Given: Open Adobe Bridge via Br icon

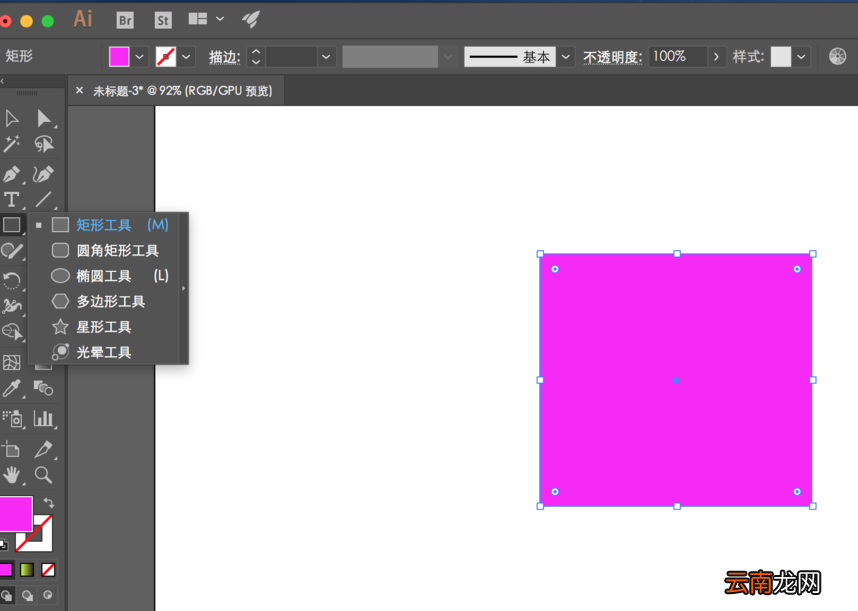Looking at the screenshot, I should coord(125,20).
